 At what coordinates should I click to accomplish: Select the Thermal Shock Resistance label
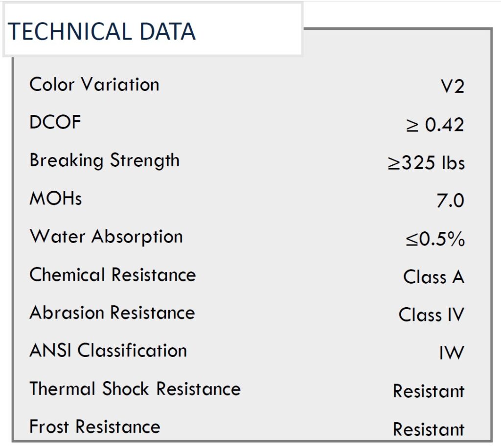pos(135,389)
